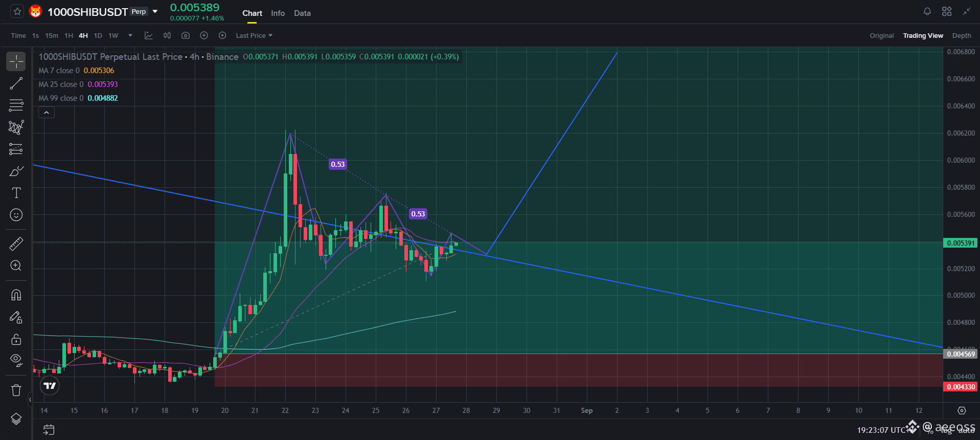980x440 pixels.
Task: Select the forecasting and position tool
Action: (16, 149)
